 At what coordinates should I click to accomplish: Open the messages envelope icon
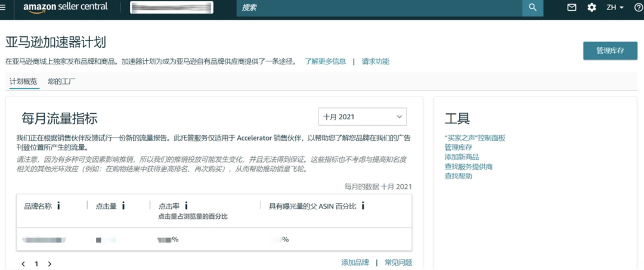pyautogui.click(x=572, y=7)
